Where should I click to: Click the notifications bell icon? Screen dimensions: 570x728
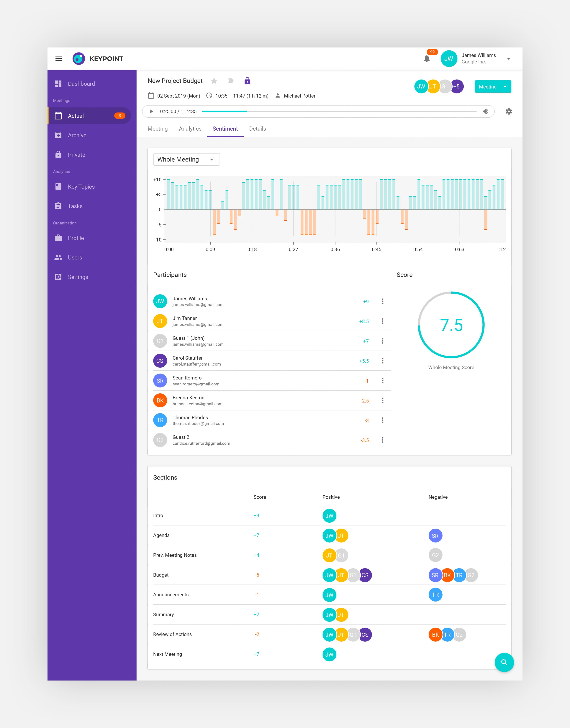(427, 59)
